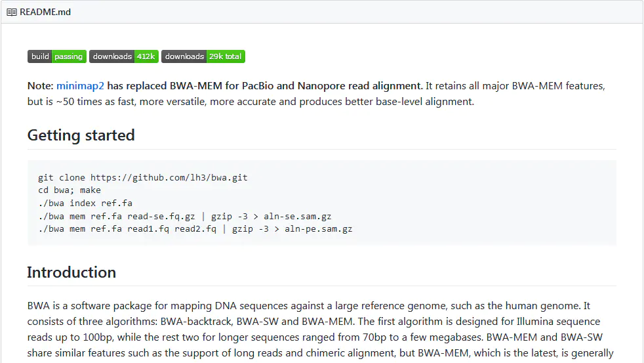Click the README.md file name

click(x=45, y=12)
